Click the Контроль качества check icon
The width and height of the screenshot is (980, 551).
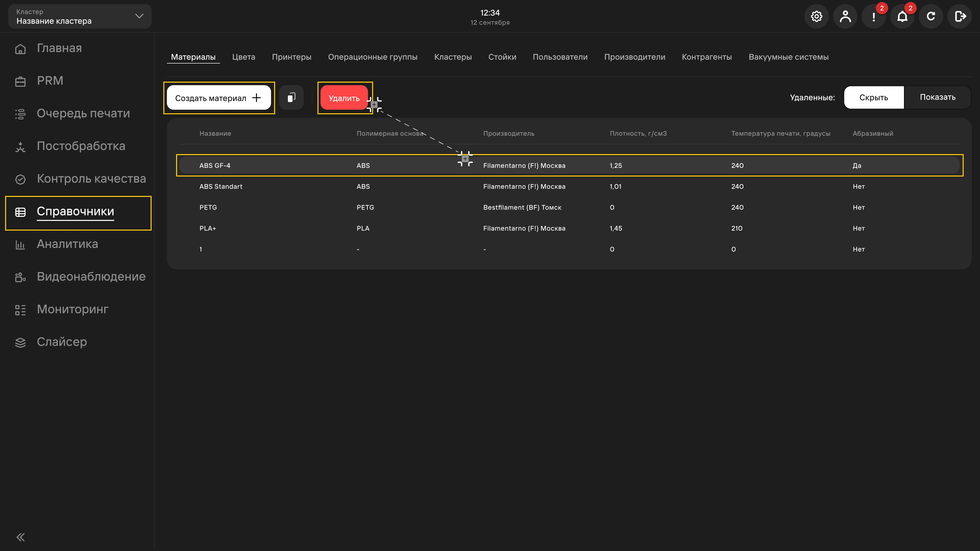point(20,179)
